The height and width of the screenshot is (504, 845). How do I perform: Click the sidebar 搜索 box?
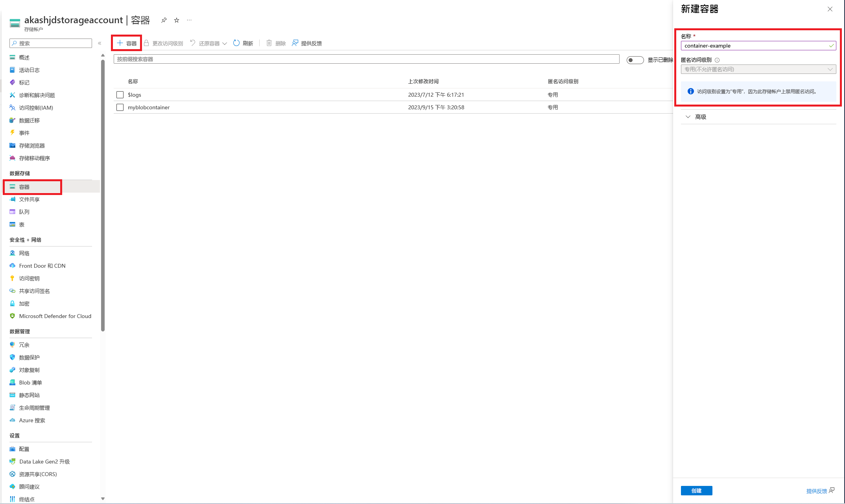[51, 43]
